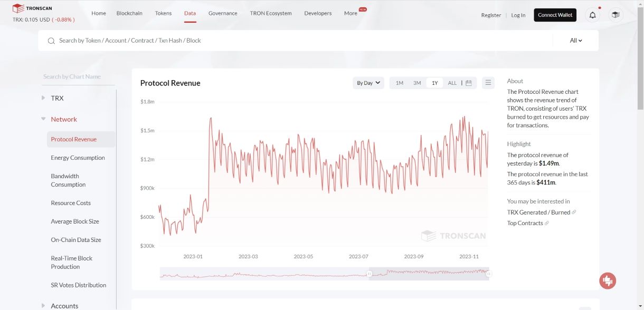Open the cube icon beside the bell
Image resolution: width=644 pixels, height=310 pixels.
pyautogui.click(x=615, y=15)
